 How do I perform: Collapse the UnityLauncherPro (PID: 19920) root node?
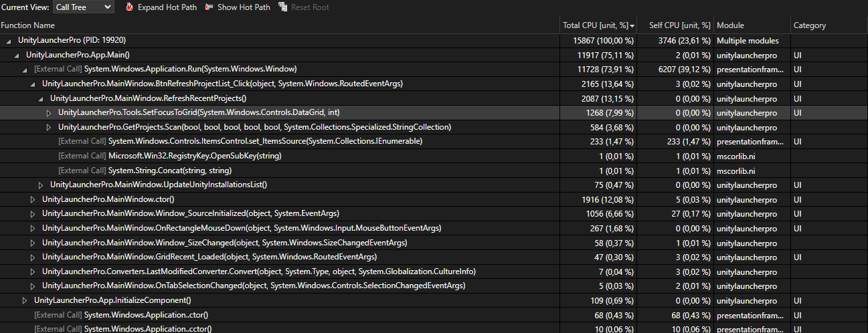pyautogui.click(x=9, y=41)
